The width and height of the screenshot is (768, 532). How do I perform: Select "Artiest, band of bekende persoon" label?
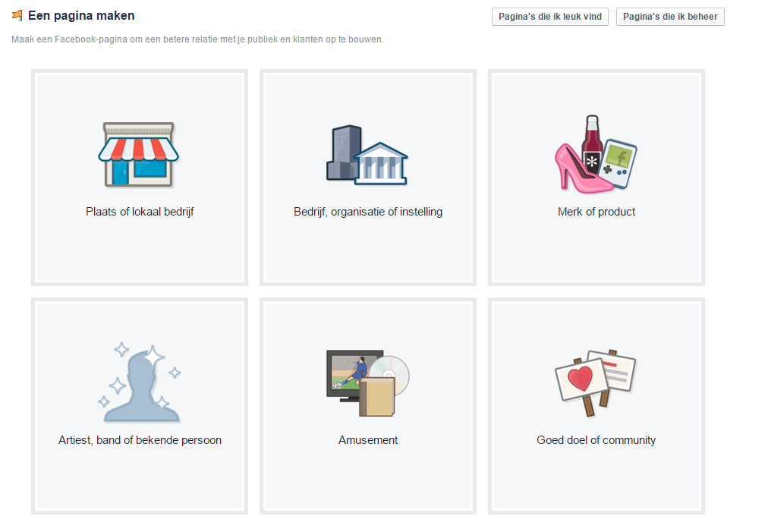[140, 440]
